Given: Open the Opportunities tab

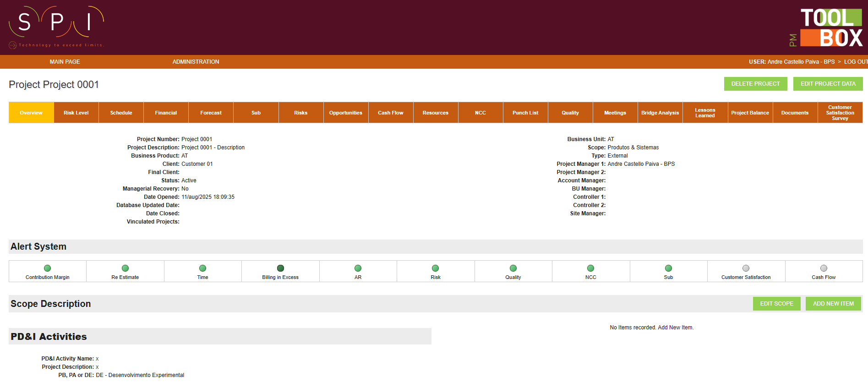Looking at the screenshot, I should (x=346, y=113).
